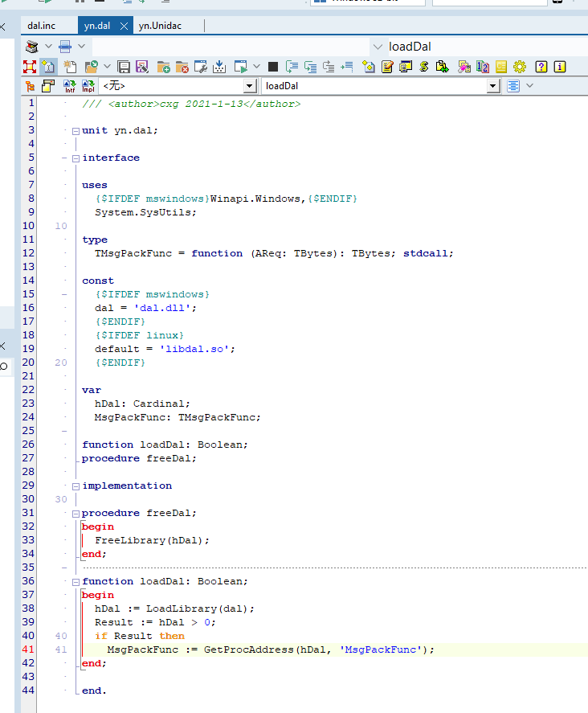Collapse the procedure freeDal fold marker

click(76, 514)
